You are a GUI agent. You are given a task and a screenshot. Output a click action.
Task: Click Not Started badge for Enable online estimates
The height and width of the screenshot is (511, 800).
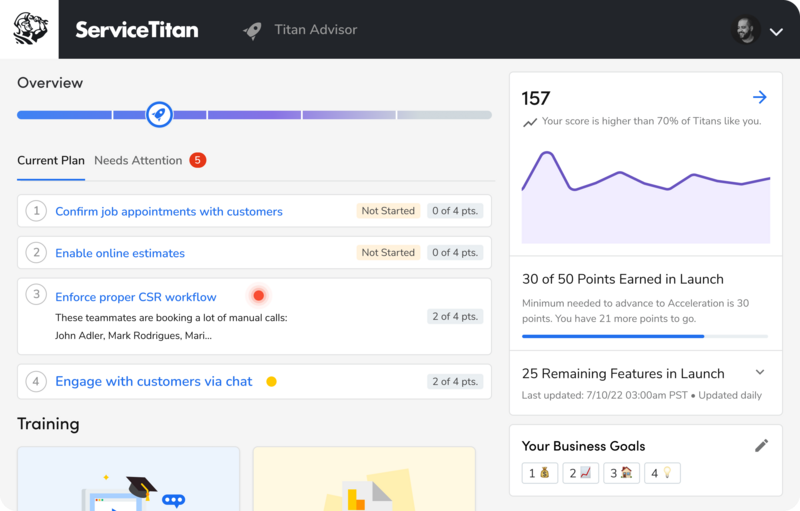(388, 252)
